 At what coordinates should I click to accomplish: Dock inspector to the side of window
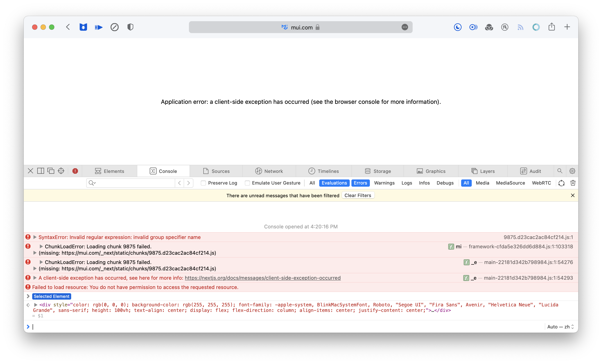[40, 171]
